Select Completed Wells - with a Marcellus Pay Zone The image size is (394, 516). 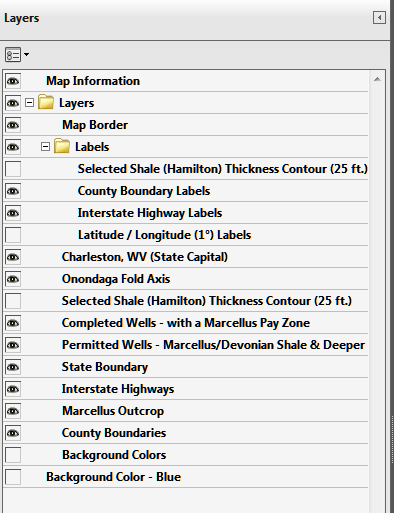pyautogui.click(x=186, y=323)
